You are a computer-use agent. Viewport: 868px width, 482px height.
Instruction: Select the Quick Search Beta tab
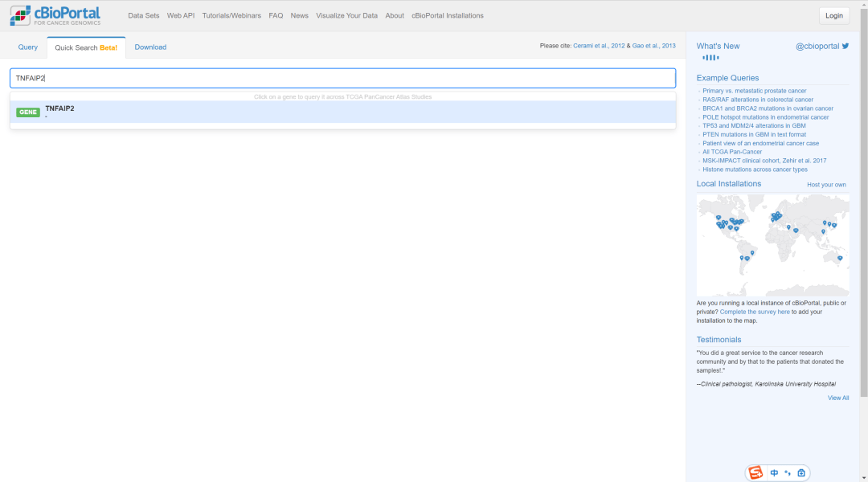point(86,48)
